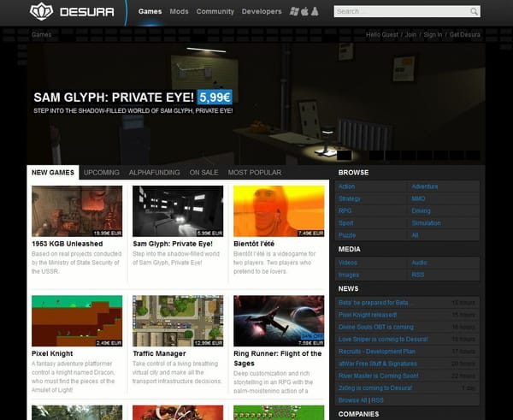Browse the Sport genre

coord(345,223)
